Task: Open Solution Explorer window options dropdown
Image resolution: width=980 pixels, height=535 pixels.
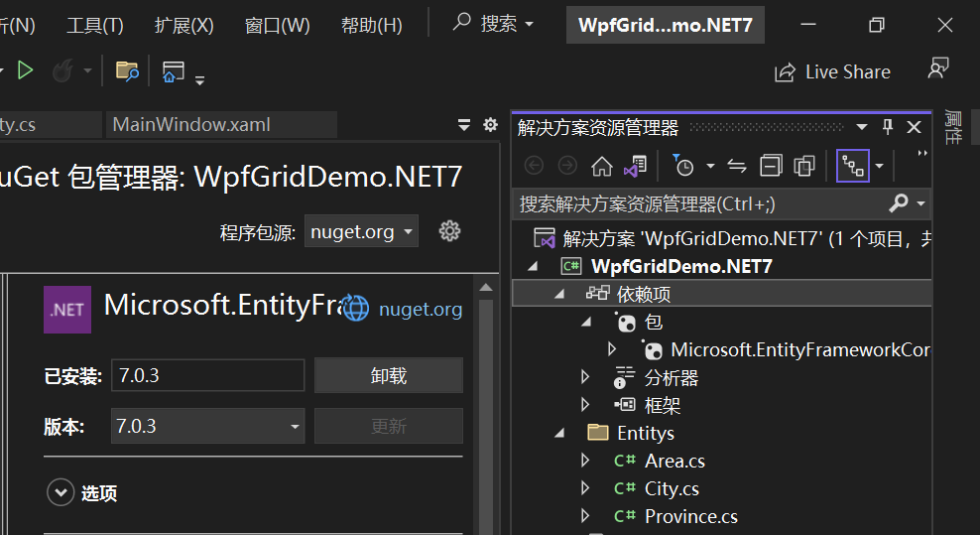Action: (x=862, y=127)
